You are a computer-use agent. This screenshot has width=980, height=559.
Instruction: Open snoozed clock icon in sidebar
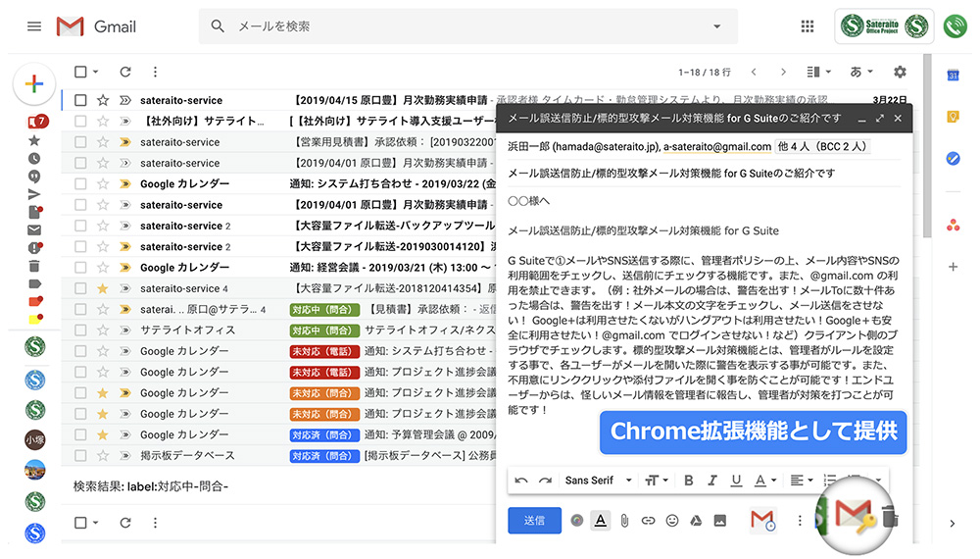[x=34, y=158]
